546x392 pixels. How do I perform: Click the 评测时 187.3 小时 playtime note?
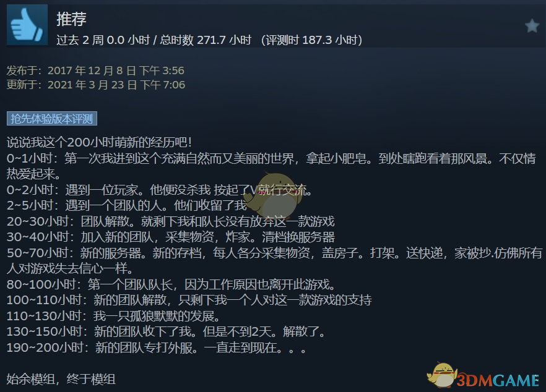coord(311,40)
